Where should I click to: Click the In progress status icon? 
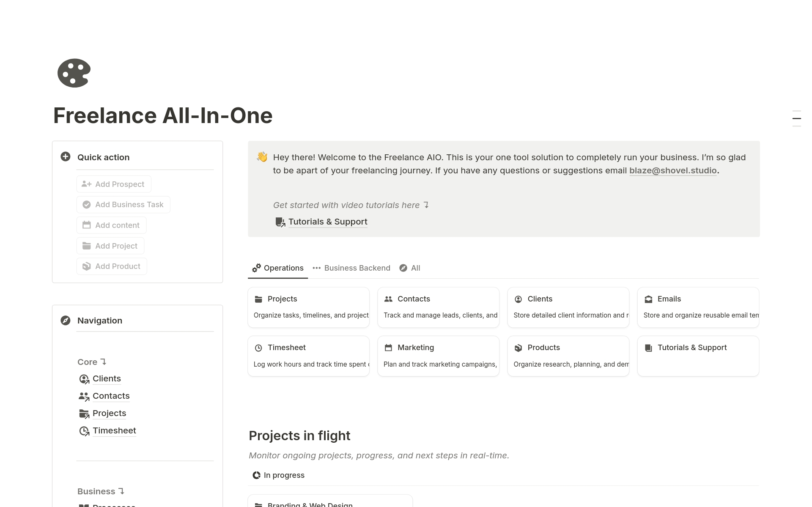[256, 475]
